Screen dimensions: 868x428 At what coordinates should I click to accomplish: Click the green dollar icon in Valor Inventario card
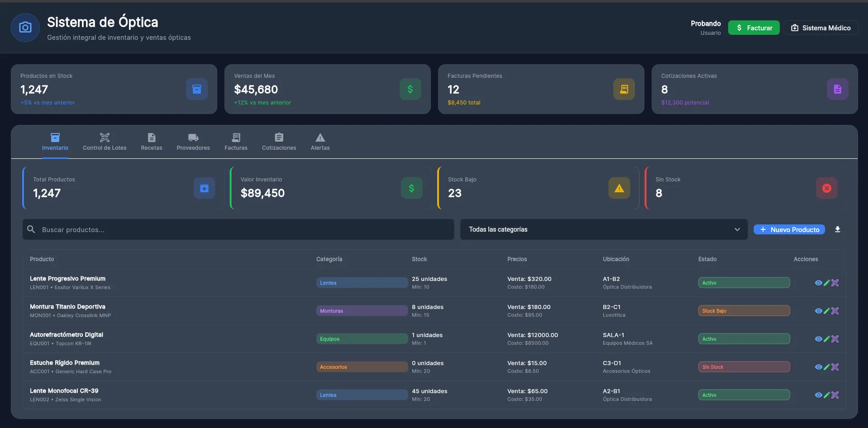[x=412, y=188]
